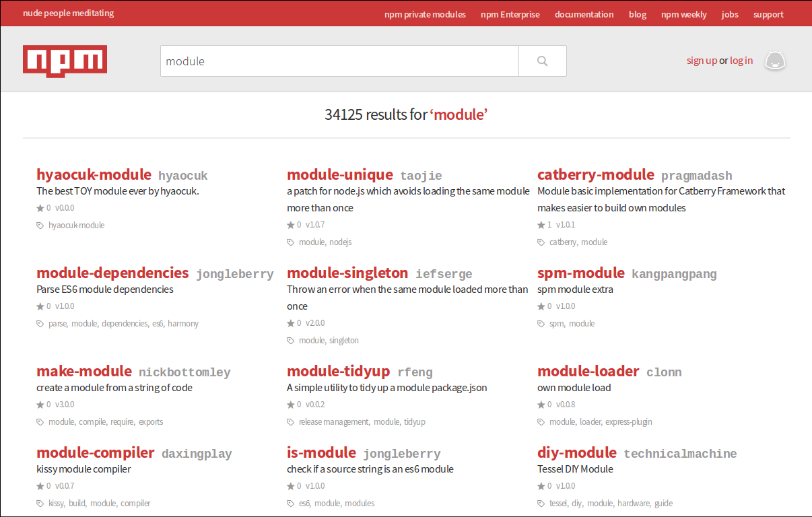Image resolution: width=812 pixels, height=517 pixels.
Task: Open the is-module package
Action: [x=321, y=453]
